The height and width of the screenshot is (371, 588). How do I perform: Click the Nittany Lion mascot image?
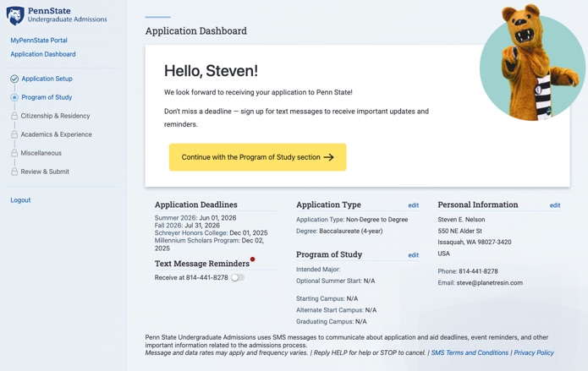[x=532, y=63]
